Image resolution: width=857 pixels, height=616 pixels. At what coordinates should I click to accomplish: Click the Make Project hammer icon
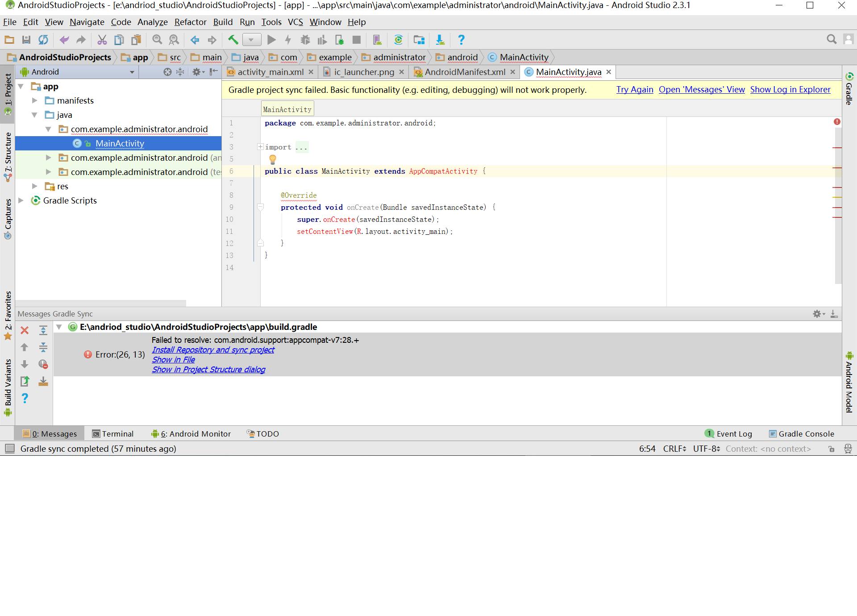coord(233,40)
